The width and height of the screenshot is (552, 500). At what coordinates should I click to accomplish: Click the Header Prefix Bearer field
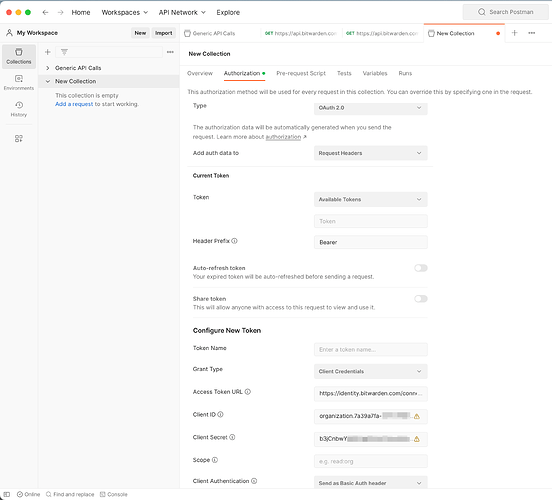point(371,242)
